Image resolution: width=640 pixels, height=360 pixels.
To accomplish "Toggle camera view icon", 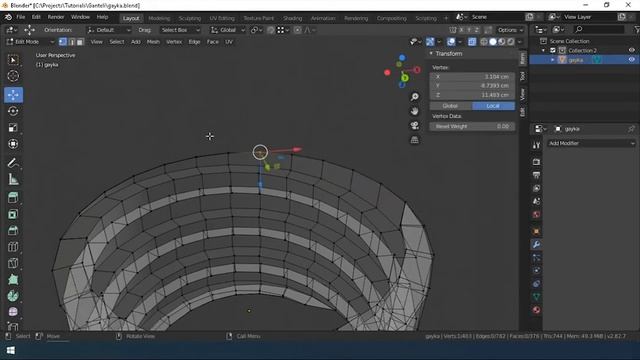I will coord(415,125).
